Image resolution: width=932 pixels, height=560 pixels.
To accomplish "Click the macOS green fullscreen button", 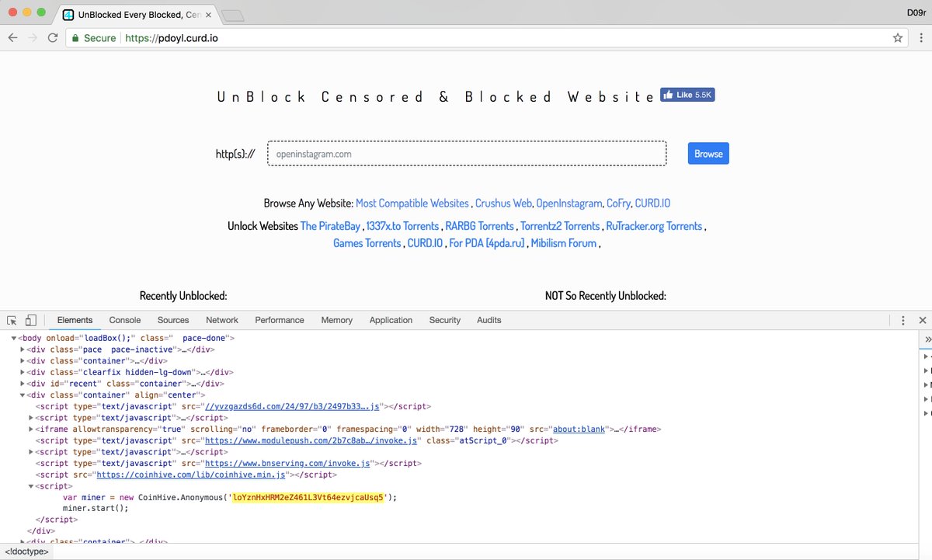I will click(x=40, y=13).
